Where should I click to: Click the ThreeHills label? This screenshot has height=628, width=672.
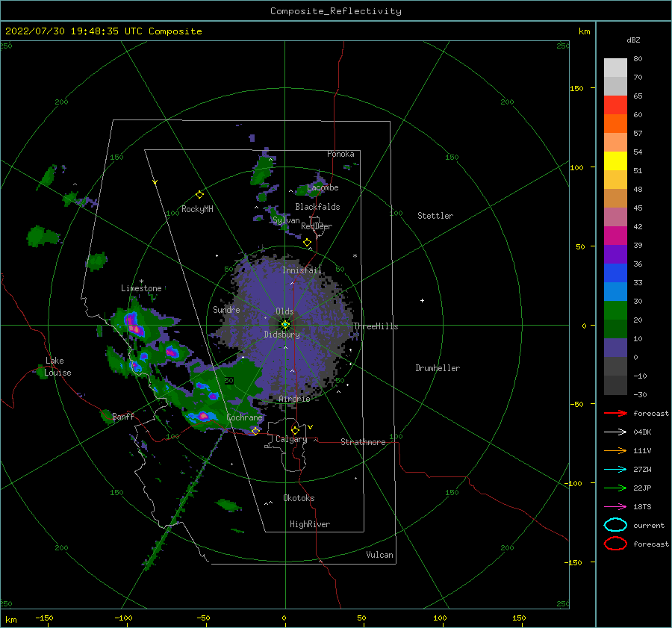coord(376,326)
